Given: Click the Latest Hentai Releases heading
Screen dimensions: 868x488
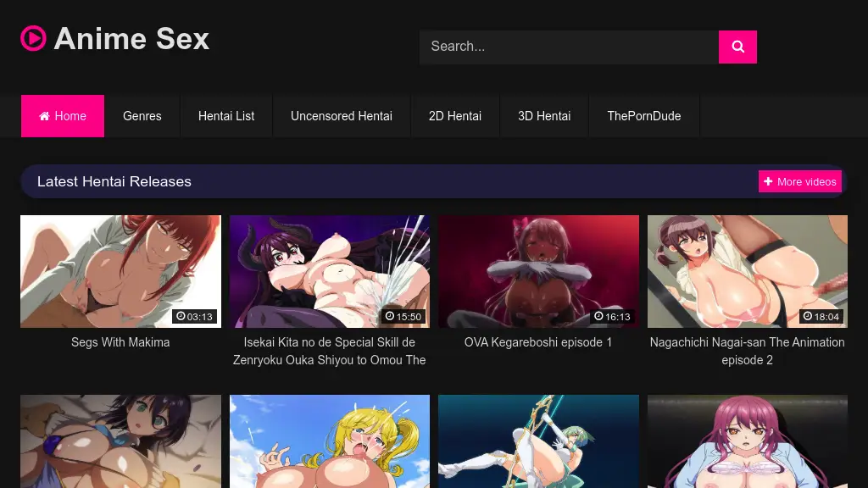Looking at the screenshot, I should coord(114,181).
